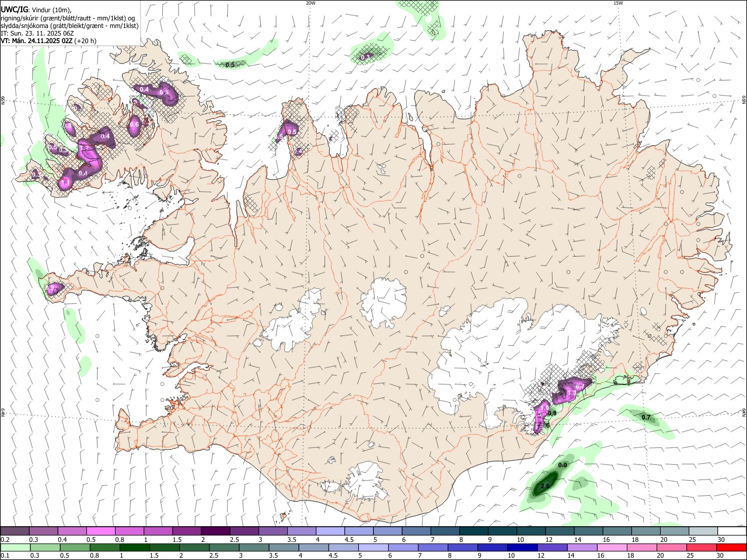Click the 15W longitude label
The height and width of the screenshot is (560, 747).
click(x=618, y=3)
